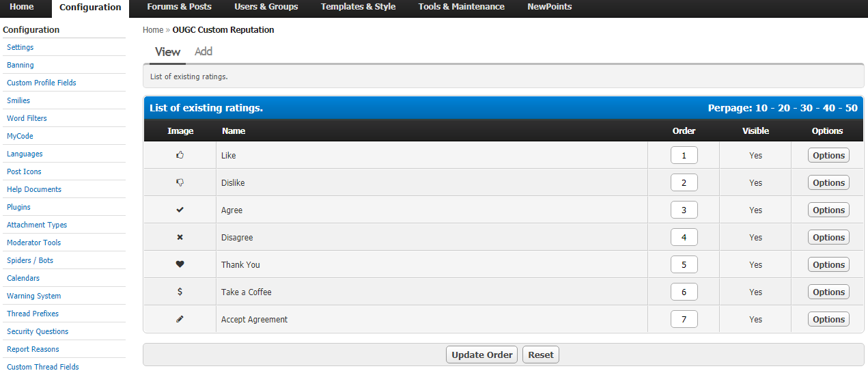Click the heart icon for Thank You
This screenshot has width=868, height=373.
click(180, 264)
